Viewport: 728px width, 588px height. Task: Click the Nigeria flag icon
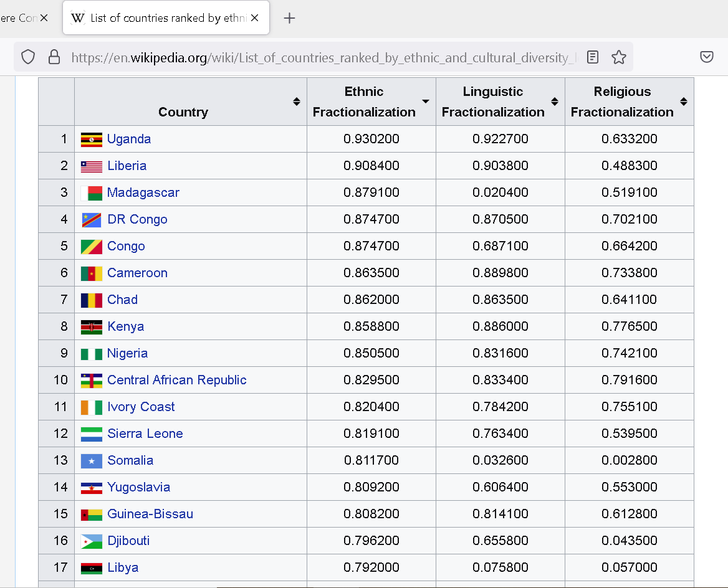click(x=92, y=354)
